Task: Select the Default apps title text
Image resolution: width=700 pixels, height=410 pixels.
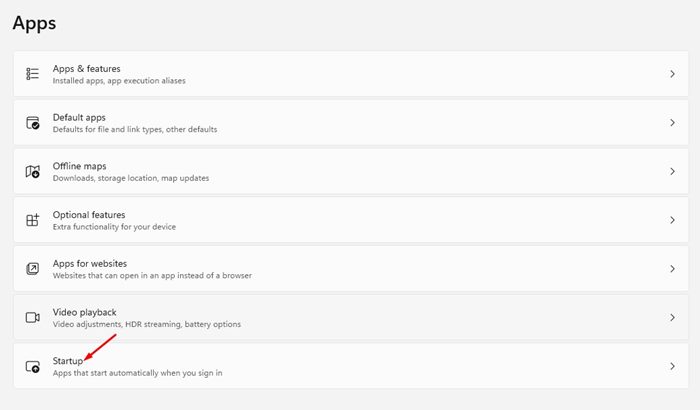Action: (x=79, y=117)
